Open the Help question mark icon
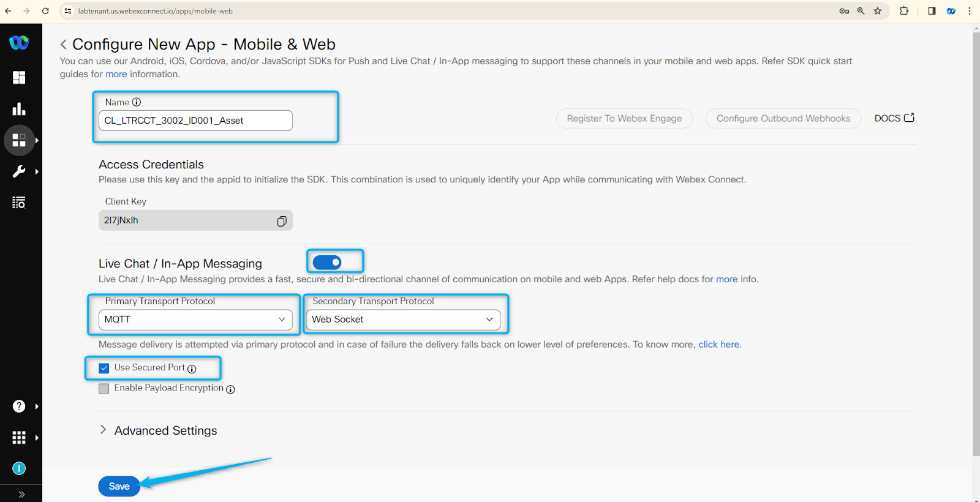Screen dimensions: 980x502 [x=19, y=406]
